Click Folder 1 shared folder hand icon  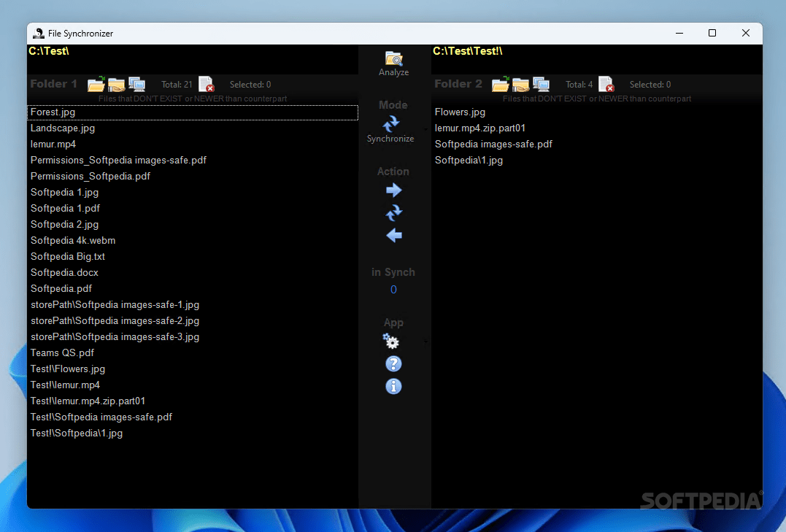click(116, 85)
